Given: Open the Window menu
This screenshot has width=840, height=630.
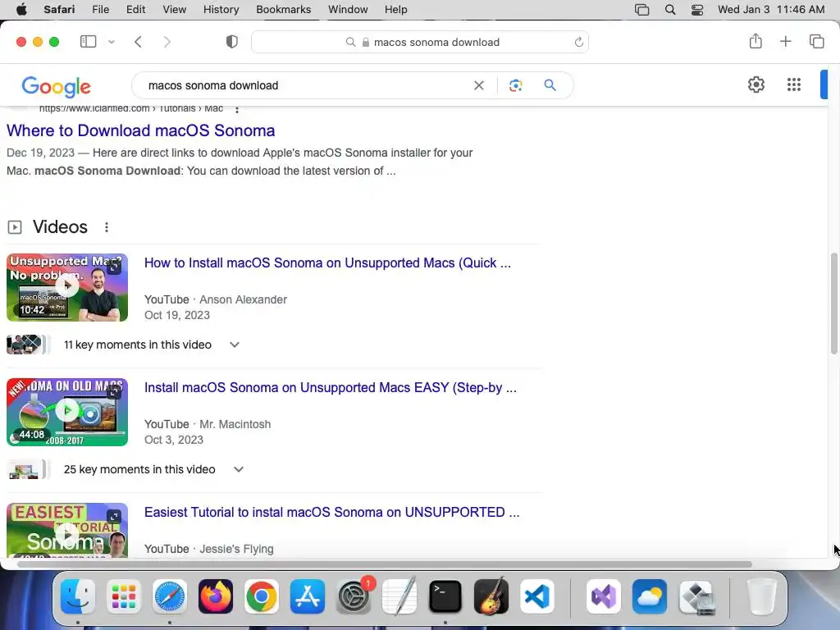Looking at the screenshot, I should click(348, 10).
